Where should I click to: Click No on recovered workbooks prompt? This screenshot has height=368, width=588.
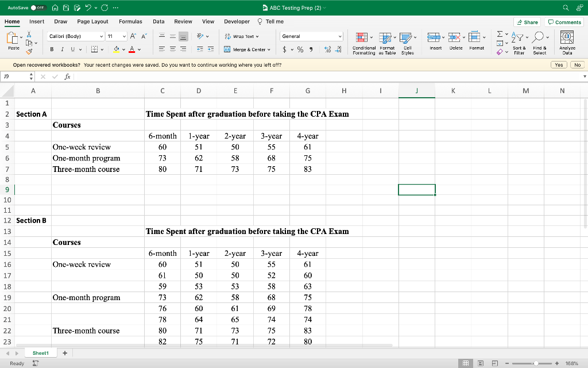(x=578, y=65)
